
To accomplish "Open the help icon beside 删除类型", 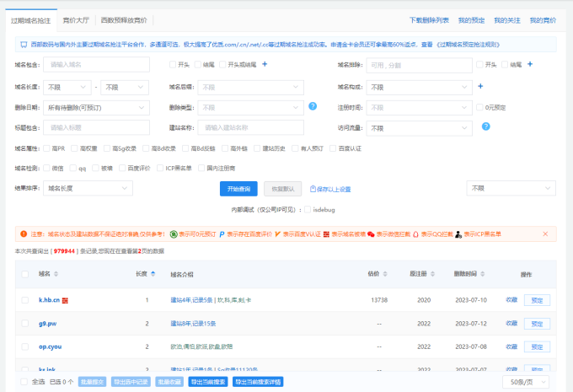I will point(313,106).
